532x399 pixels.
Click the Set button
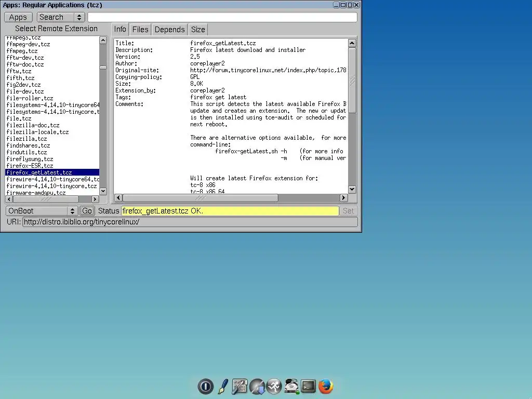point(348,211)
